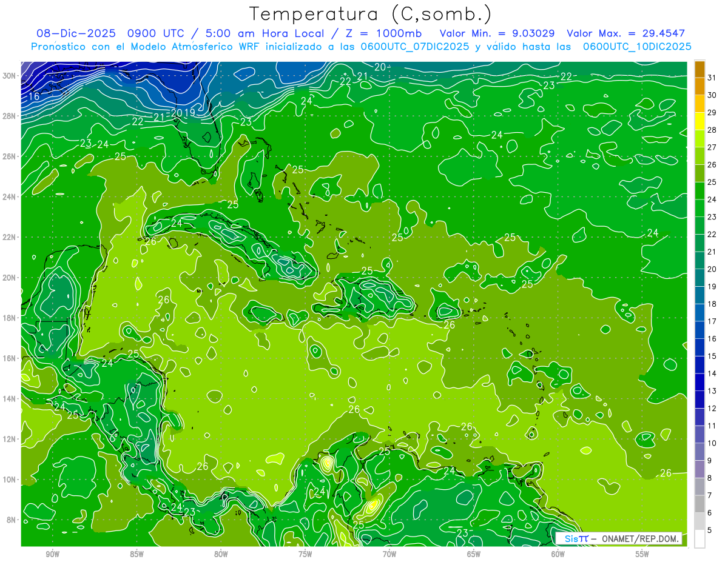Click color scale number 31
Screen dimensions: 728x562
coord(712,78)
